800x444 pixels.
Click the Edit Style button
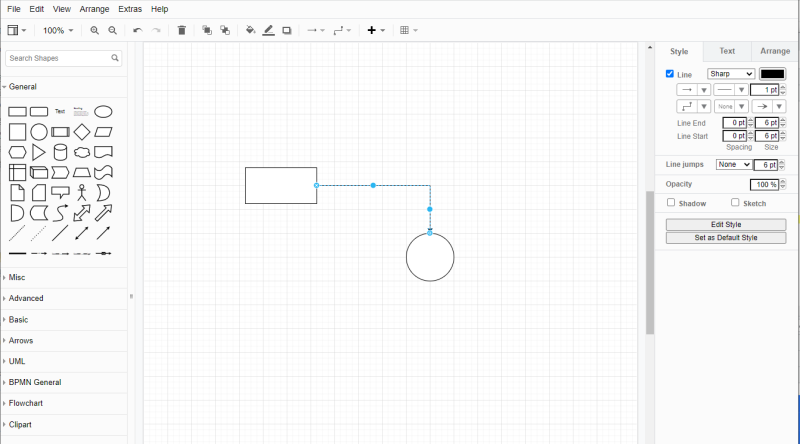pyautogui.click(x=726, y=225)
